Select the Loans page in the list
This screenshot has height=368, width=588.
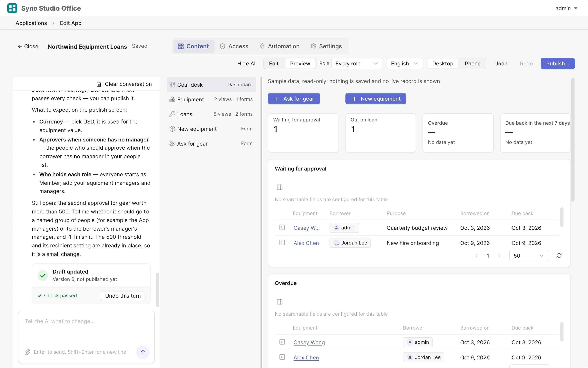211,114
